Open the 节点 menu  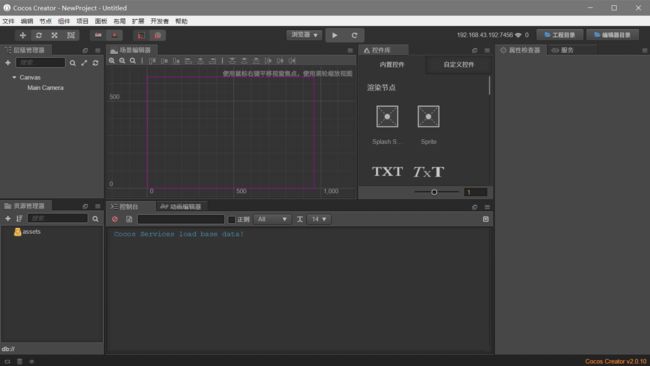(45, 21)
